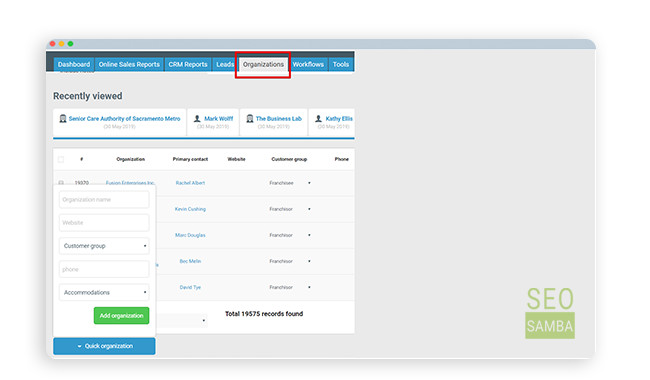Open Senior Care Authority of Sacramento Metro

pyautogui.click(x=124, y=119)
